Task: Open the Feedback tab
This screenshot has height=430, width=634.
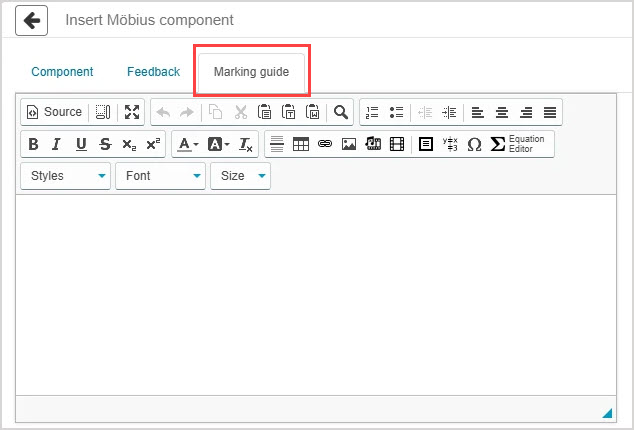Action: (x=153, y=72)
